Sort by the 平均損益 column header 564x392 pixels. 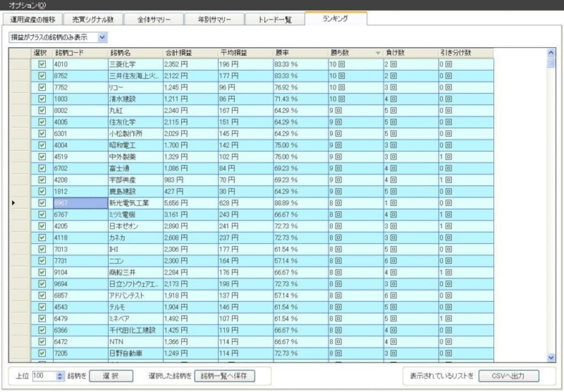click(x=245, y=53)
